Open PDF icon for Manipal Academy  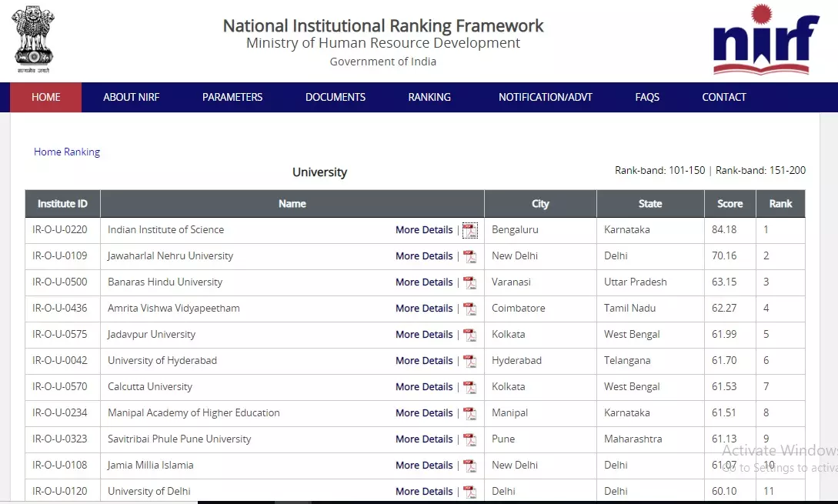click(x=469, y=413)
